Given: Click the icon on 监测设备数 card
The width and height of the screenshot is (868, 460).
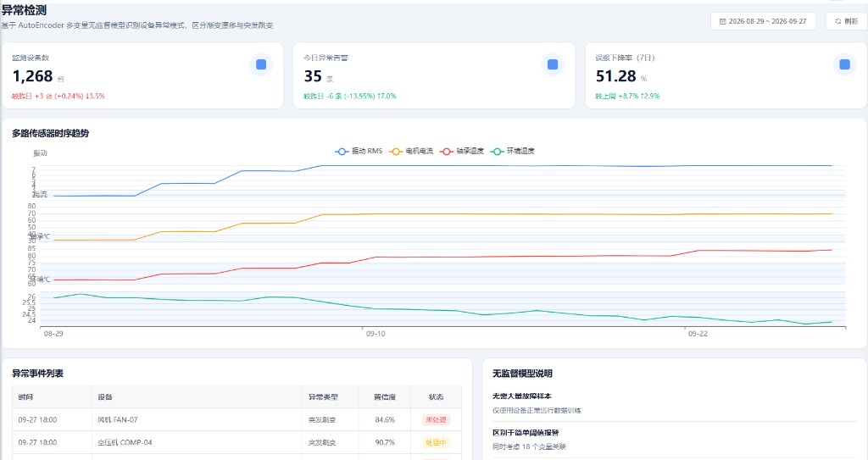Looking at the screenshot, I should pos(261,64).
